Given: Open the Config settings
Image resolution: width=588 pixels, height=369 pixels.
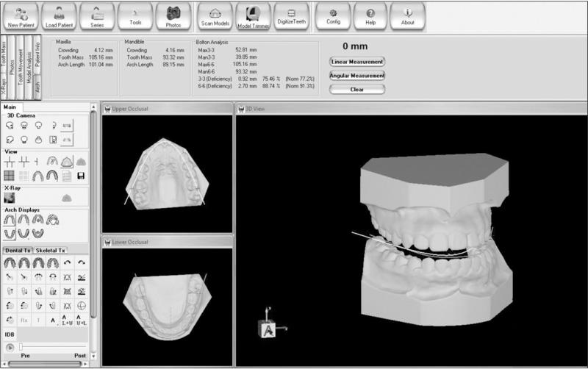Looking at the screenshot, I should (x=333, y=15).
